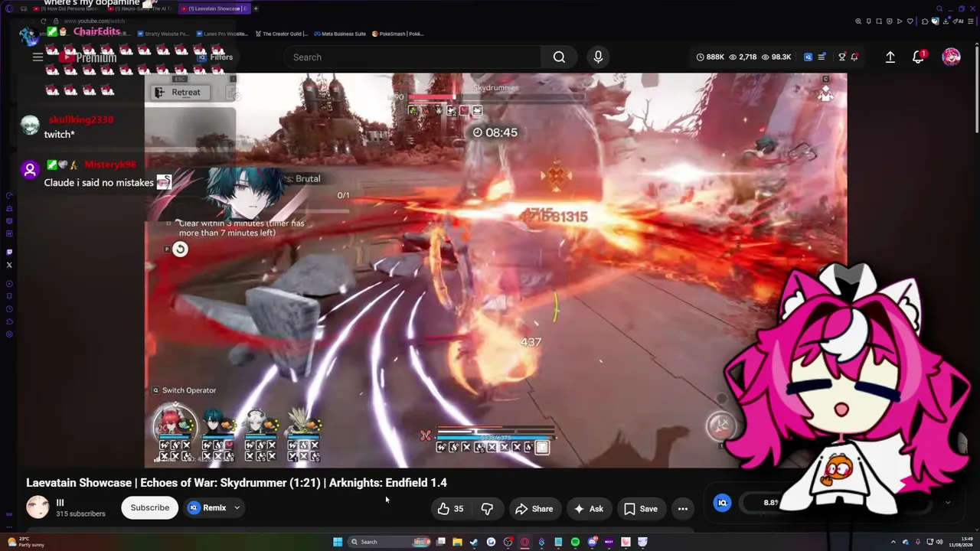Click the Ask button
This screenshot has height=551, width=980.
[x=589, y=509]
